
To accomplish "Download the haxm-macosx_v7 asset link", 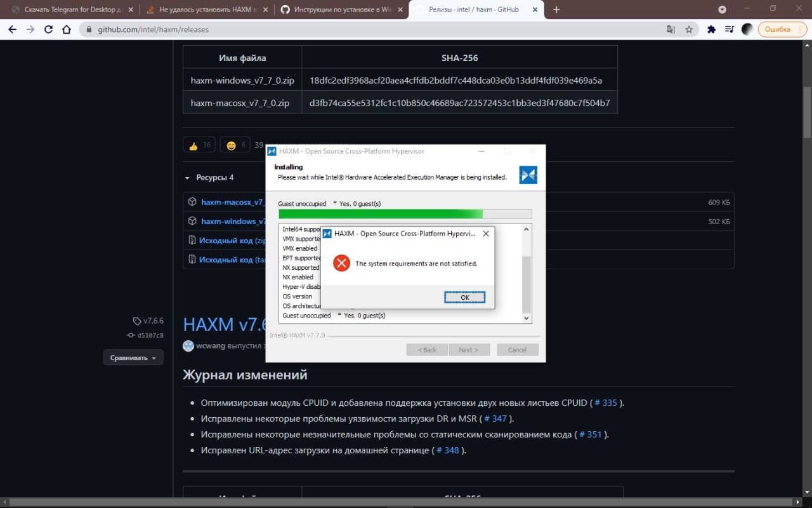I will pos(233,202).
